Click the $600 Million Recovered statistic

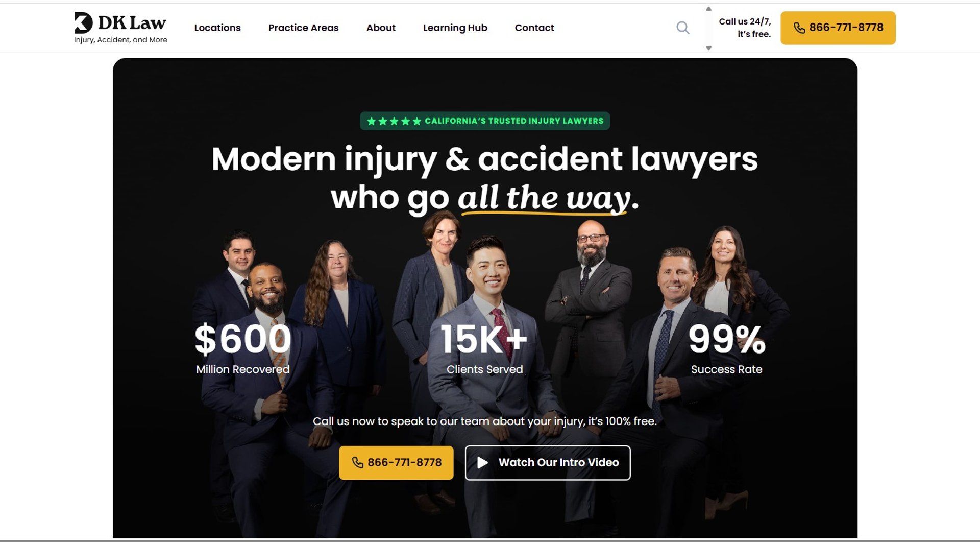click(x=243, y=348)
